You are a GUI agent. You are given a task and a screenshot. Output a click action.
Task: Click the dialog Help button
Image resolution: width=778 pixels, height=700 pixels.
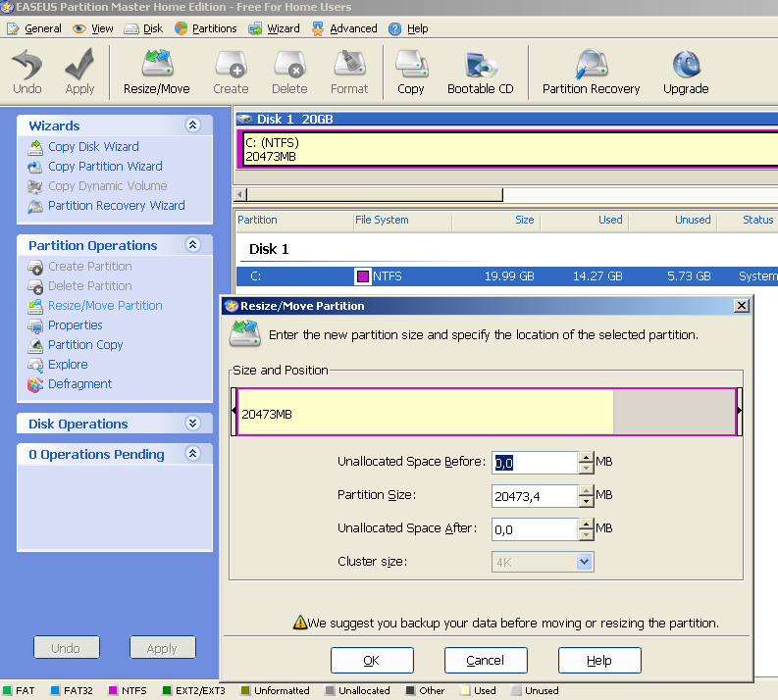tap(599, 661)
